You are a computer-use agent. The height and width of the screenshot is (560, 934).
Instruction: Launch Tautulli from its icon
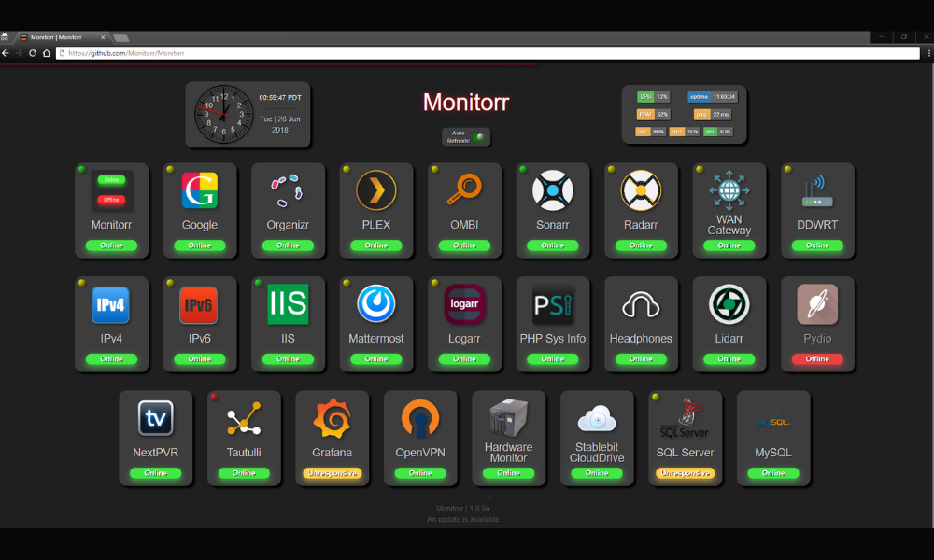tap(244, 419)
